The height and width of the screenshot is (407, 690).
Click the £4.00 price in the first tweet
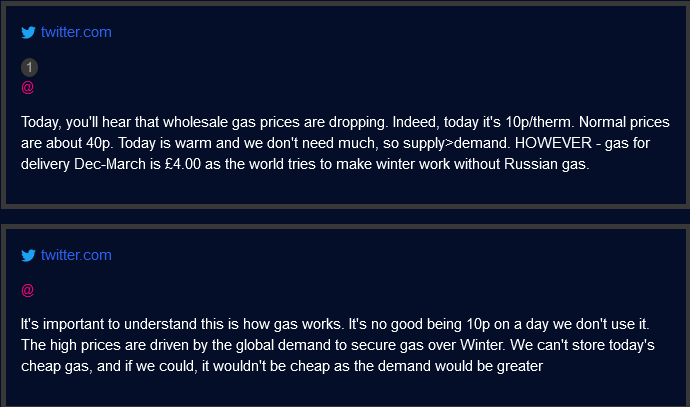click(x=183, y=164)
